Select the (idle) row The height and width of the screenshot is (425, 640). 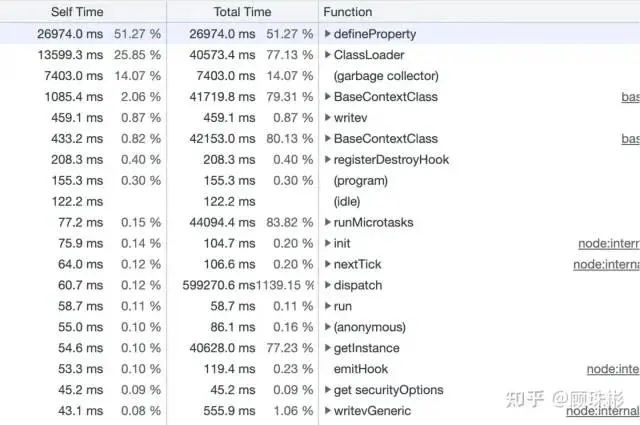346,202
